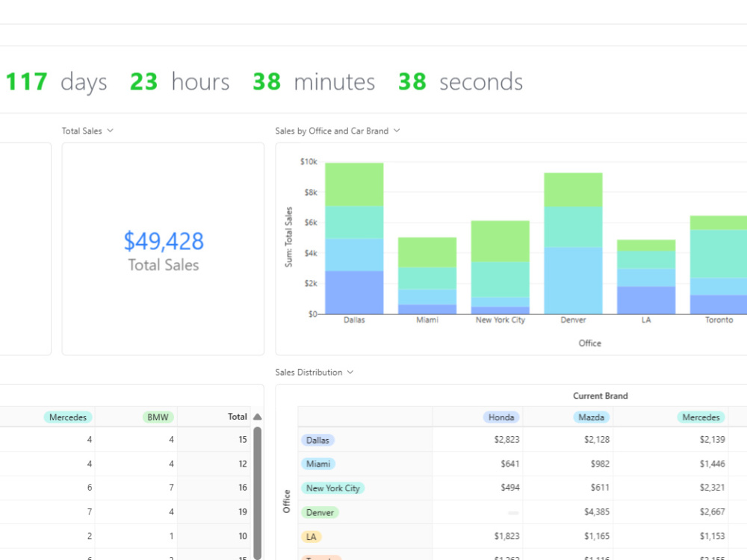Click the Miami office row label
This screenshot has width=747, height=560.
coord(318,464)
